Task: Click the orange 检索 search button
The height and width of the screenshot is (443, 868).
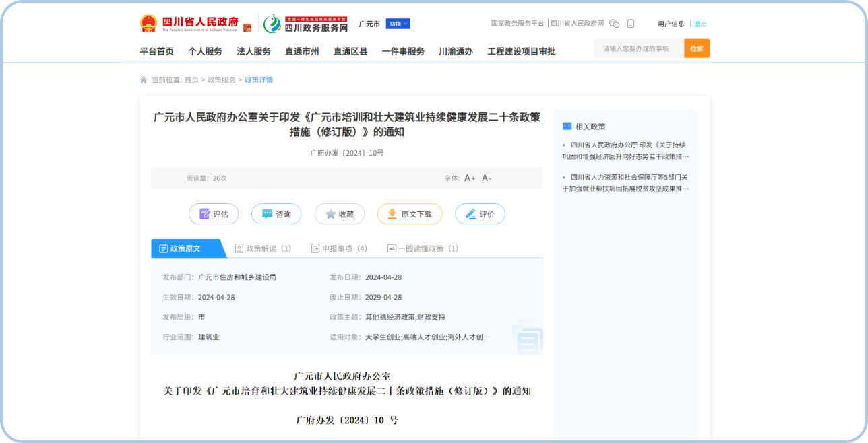Action: pyautogui.click(x=697, y=48)
